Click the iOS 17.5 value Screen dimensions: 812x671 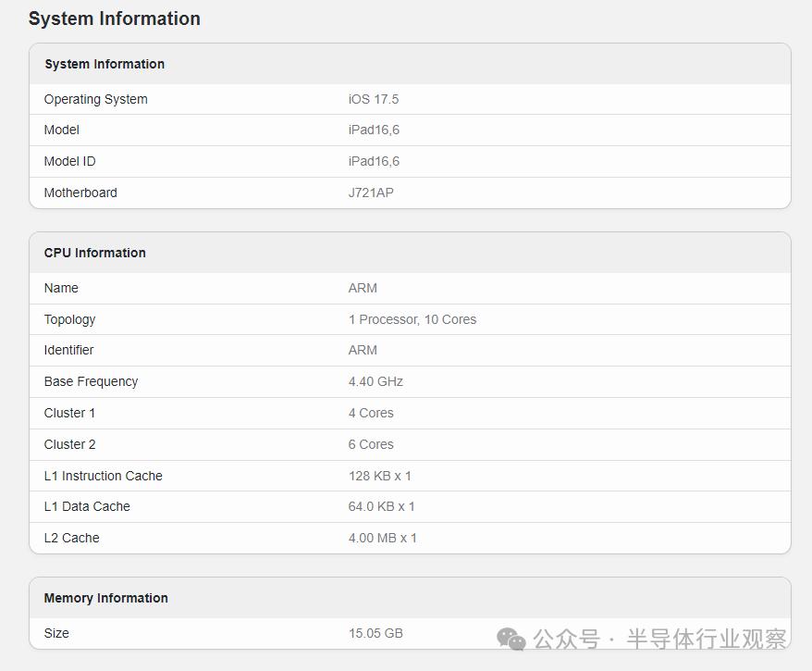[x=374, y=99]
